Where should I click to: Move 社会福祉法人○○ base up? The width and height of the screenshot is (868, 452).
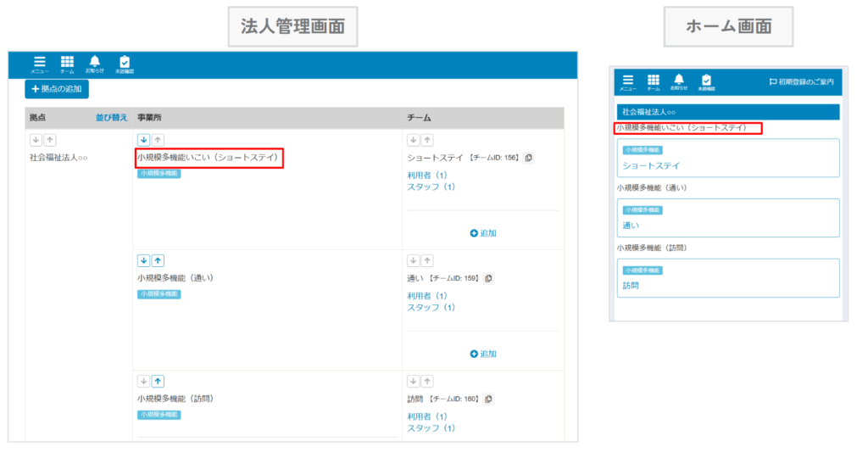click(x=50, y=140)
